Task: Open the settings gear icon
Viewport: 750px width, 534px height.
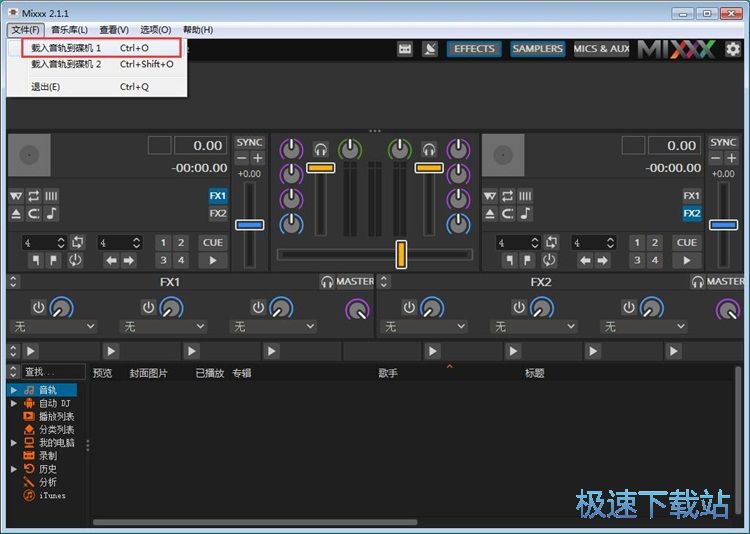Action: 733,49
